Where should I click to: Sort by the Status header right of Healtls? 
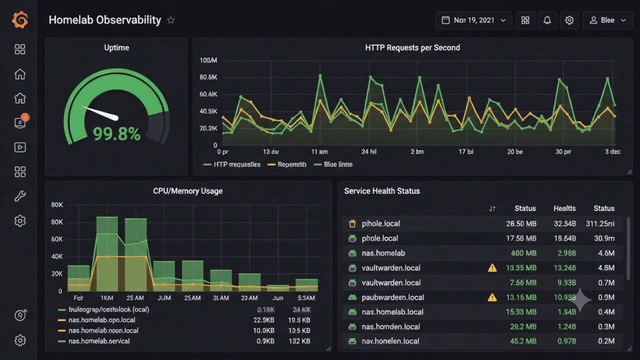604,209
